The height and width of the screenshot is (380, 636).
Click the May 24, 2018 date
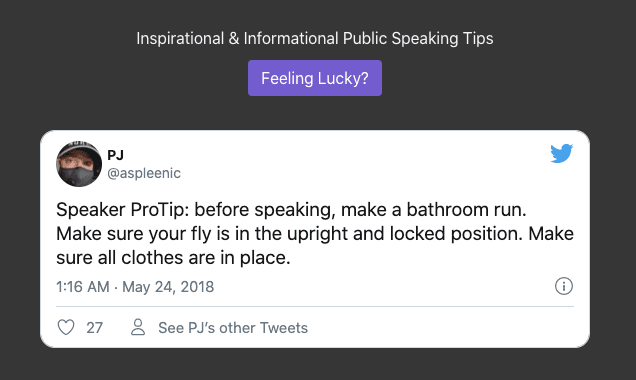[168, 287]
